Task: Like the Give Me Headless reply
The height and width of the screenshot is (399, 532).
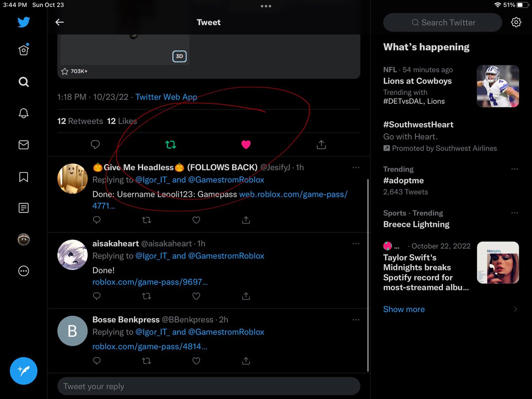Action: pos(196,220)
